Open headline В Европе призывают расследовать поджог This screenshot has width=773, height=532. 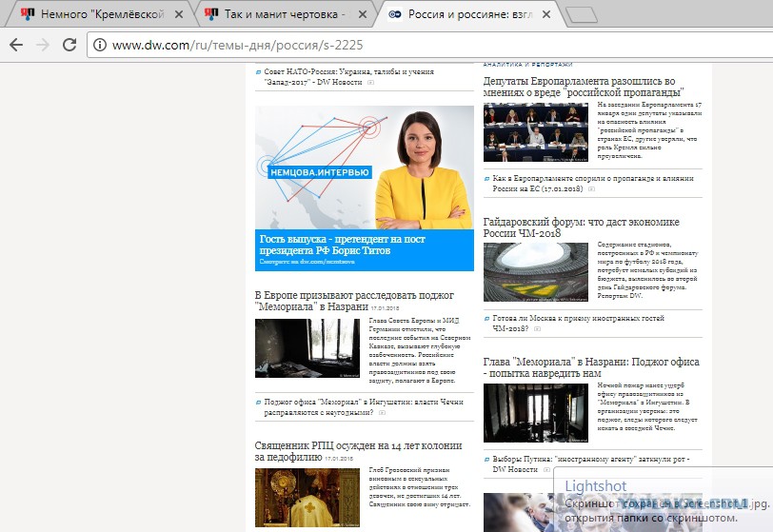tap(354, 301)
